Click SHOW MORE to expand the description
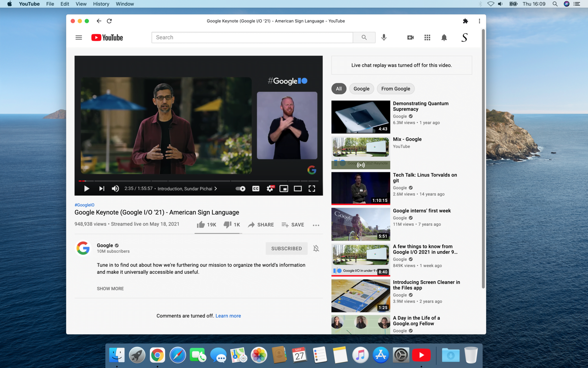The image size is (588, 368). point(110,288)
